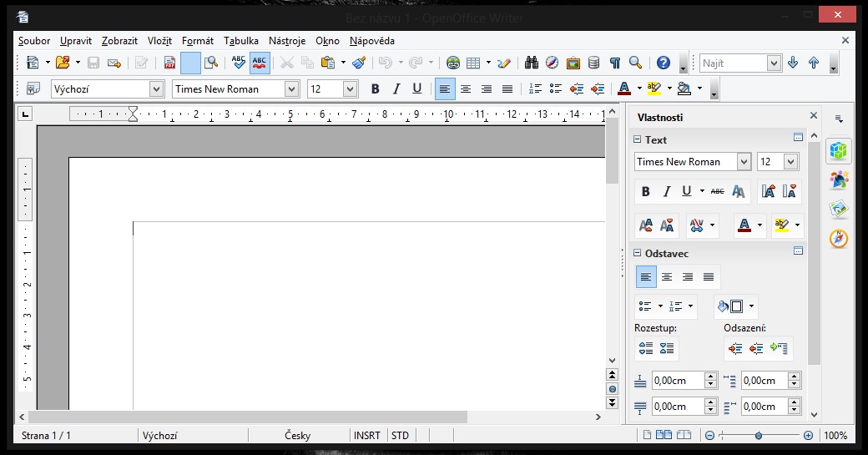Open the Formát menu
868x455 pixels.
pyautogui.click(x=198, y=41)
